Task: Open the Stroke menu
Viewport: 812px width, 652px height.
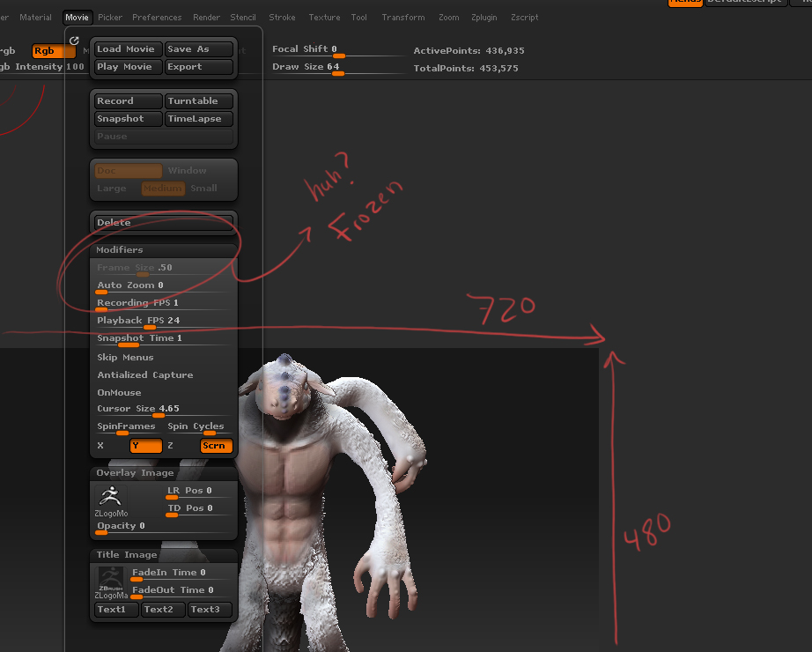Action: 282,17
